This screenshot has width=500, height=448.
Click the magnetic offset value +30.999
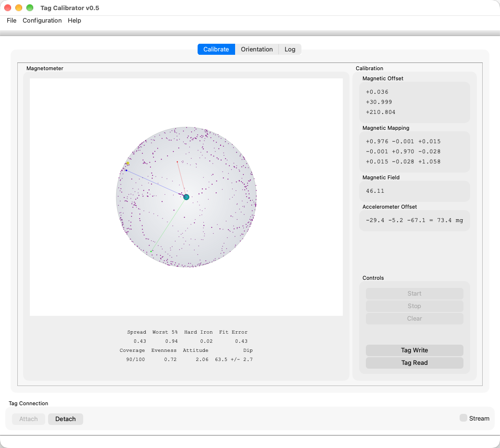(379, 102)
